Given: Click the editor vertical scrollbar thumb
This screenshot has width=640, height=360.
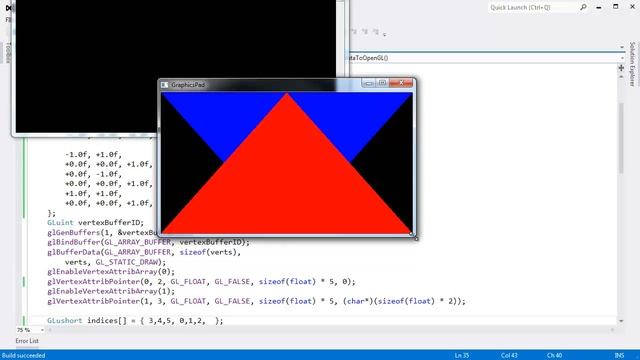Looking at the screenshot, I should tap(621, 138).
